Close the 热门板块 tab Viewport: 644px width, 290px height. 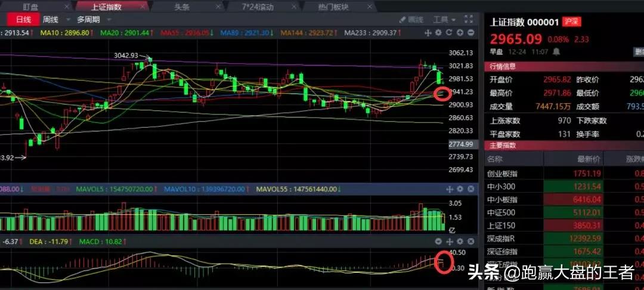tap(370, 7)
